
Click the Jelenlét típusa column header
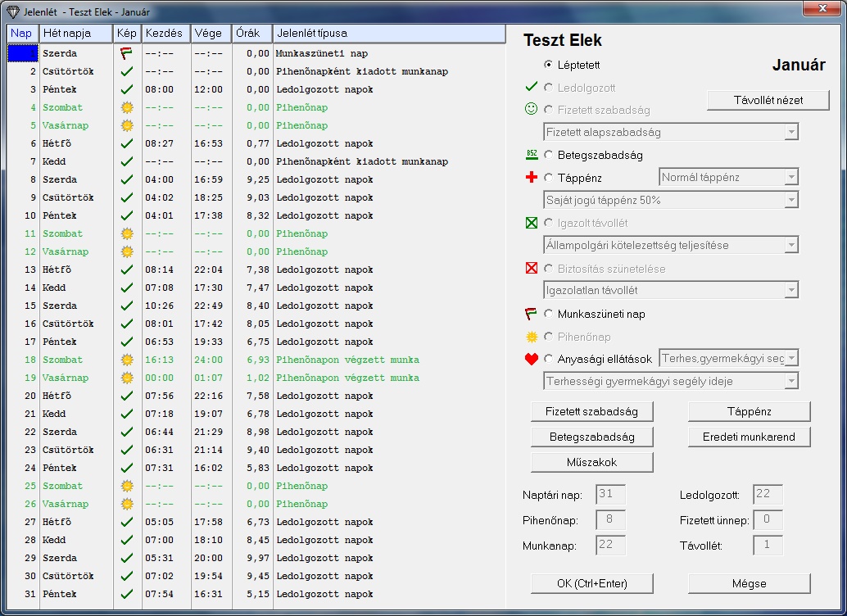[x=388, y=34]
